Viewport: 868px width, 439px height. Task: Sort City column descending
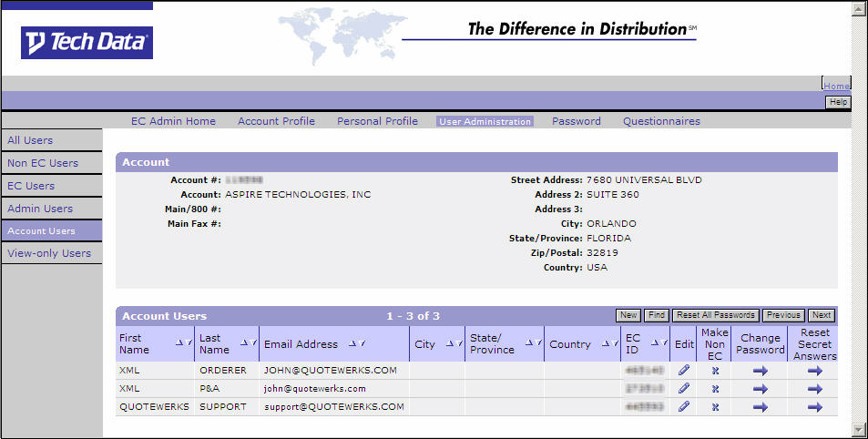click(459, 343)
